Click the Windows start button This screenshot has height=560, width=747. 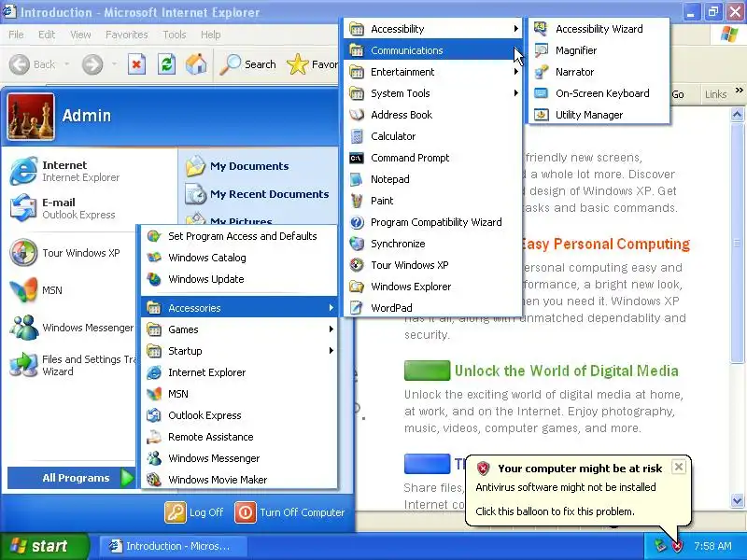[44, 546]
